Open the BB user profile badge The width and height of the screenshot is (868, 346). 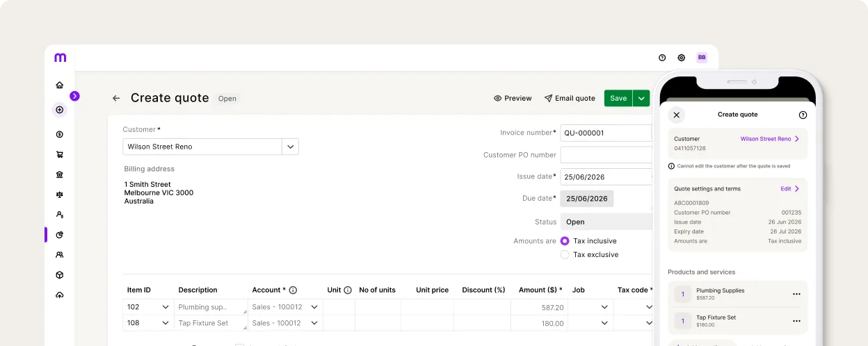pyautogui.click(x=702, y=58)
